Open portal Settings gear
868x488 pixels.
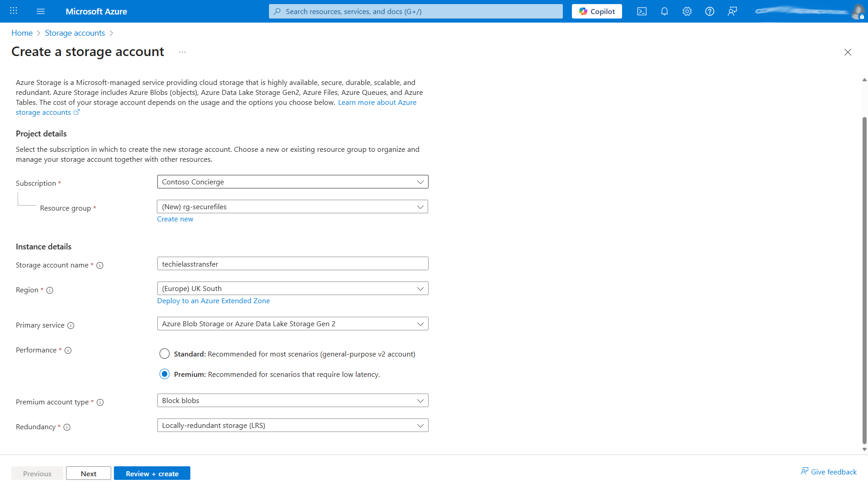[687, 11]
